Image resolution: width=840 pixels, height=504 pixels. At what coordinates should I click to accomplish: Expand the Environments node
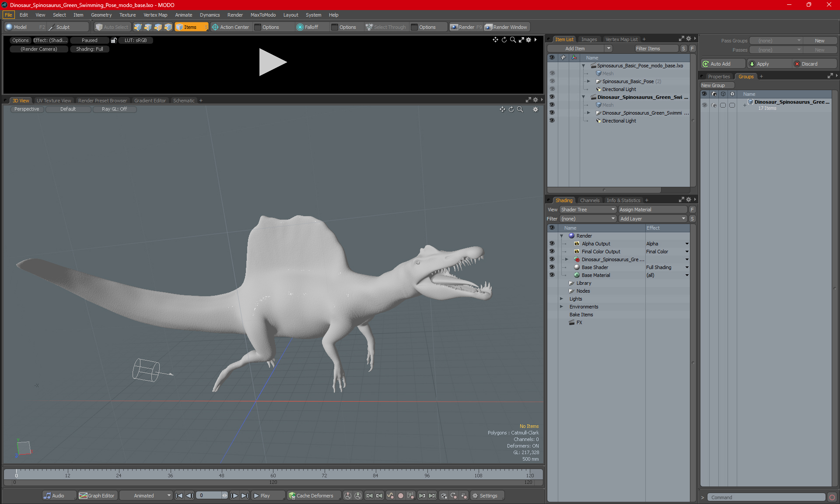click(x=562, y=307)
